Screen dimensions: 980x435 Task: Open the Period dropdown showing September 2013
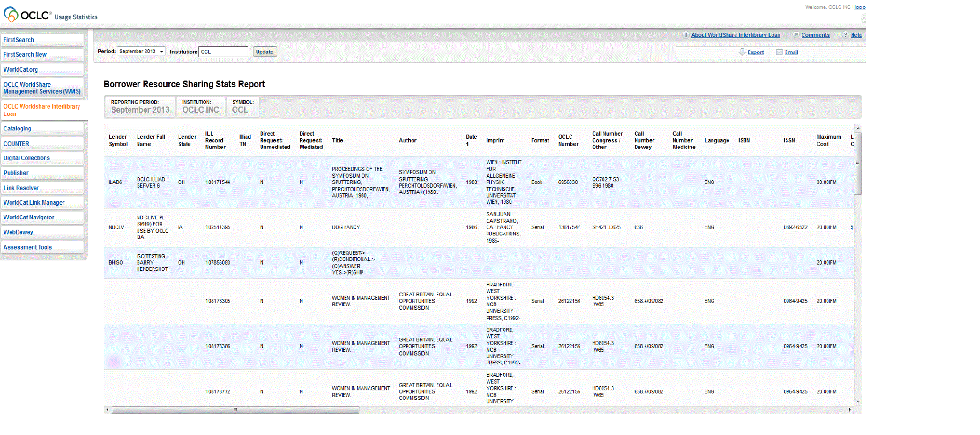(x=141, y=51)
